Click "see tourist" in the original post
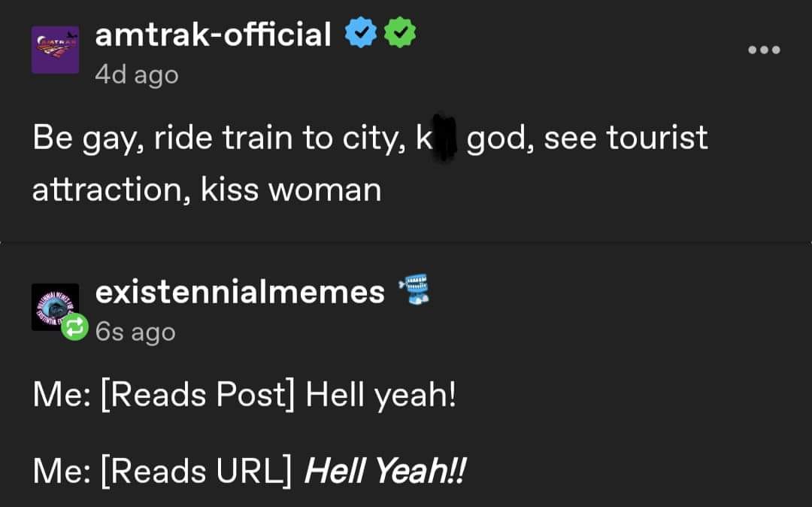This screenshot has width=812, height=507. [x=626, y=139]
